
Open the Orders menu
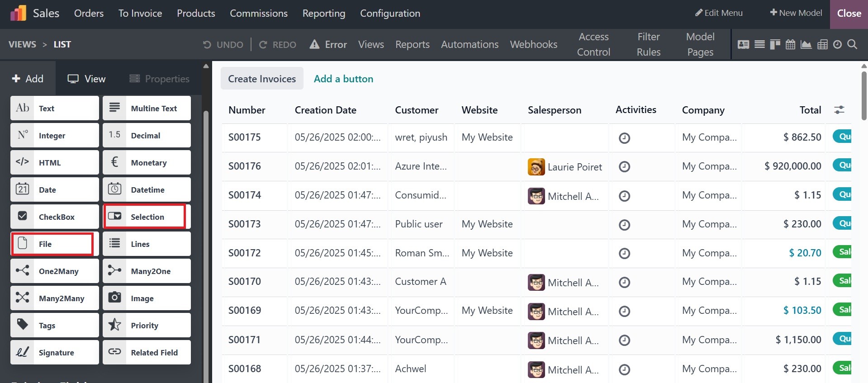tap(89, 13)
